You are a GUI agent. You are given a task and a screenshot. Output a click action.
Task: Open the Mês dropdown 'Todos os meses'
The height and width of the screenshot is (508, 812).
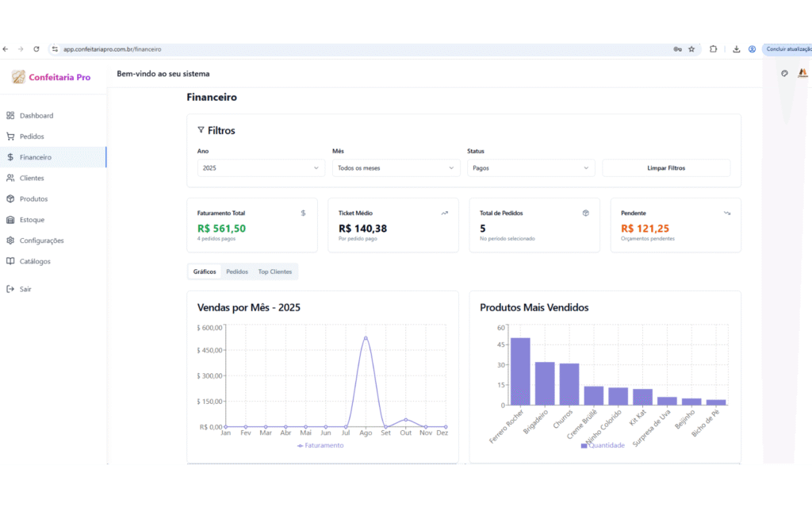(396, 168)
